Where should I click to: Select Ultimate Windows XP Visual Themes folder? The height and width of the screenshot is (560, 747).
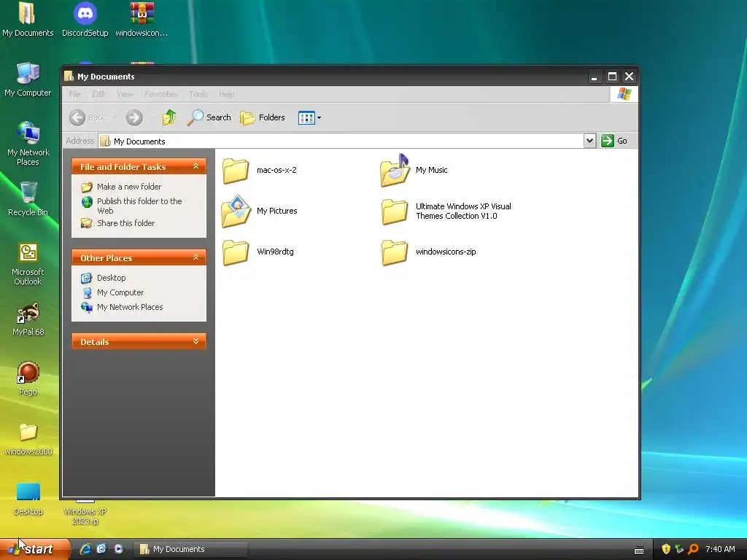tap(395, 211)
